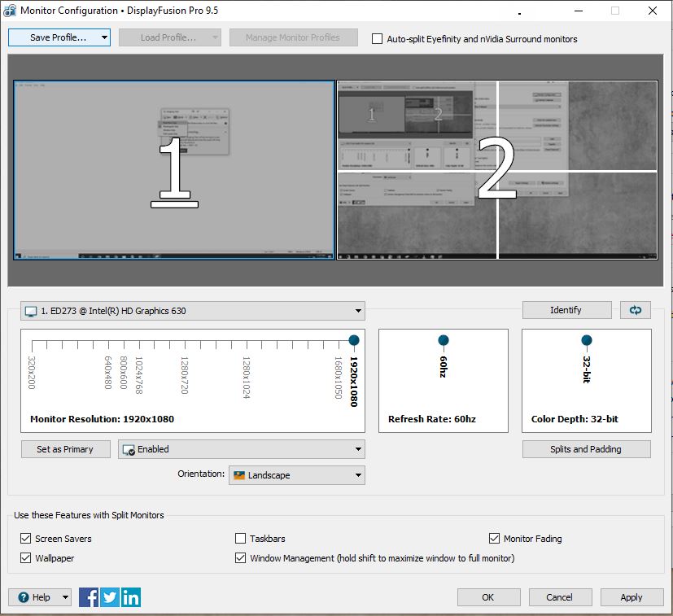Image resolution: width=673 pixels, height=616 pixels.
Task: Click the Splits and Padding button
Action: tap(586, 449)
